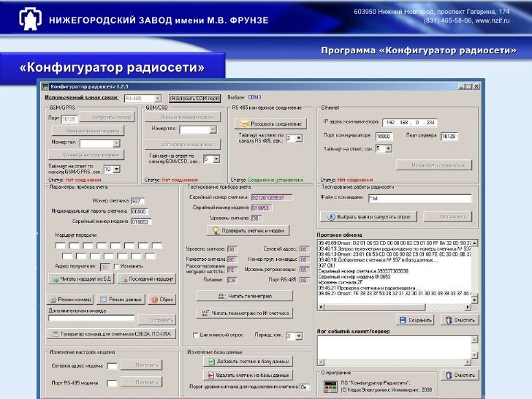
Task: Click Добавить счетчик в базу данных
Action: [248, 361]
